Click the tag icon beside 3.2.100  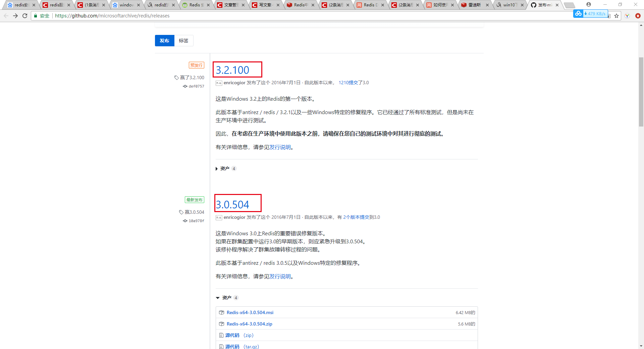pos(176,78)
